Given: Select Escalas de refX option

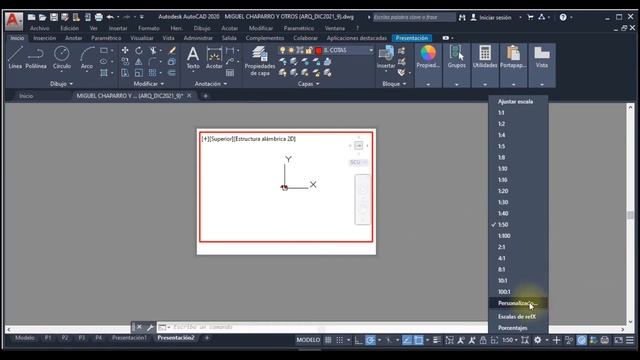Looking at the screenshot, I should [x=518, y=316].
